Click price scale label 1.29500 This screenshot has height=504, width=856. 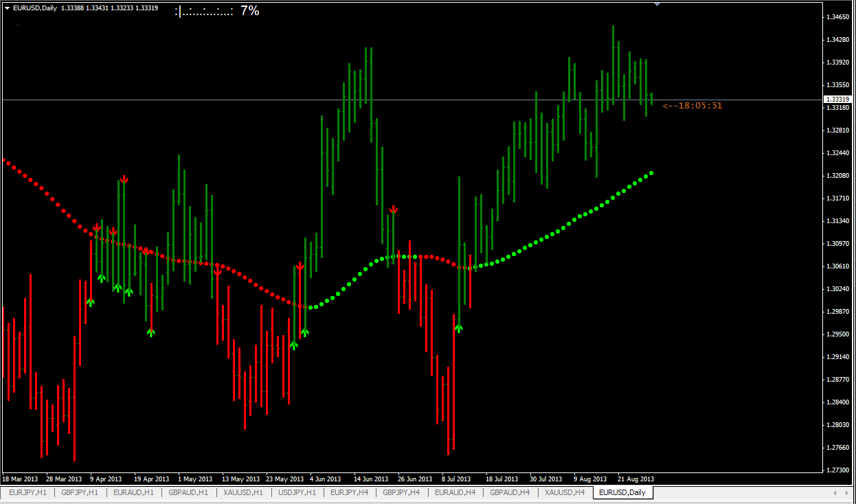838,334
